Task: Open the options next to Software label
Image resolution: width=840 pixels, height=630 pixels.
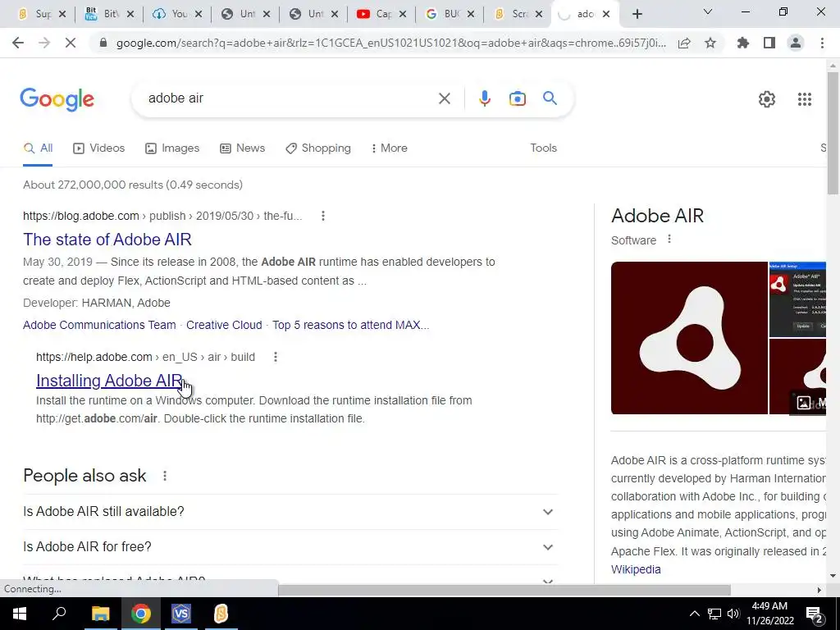Action: click(x=669, y=239)
